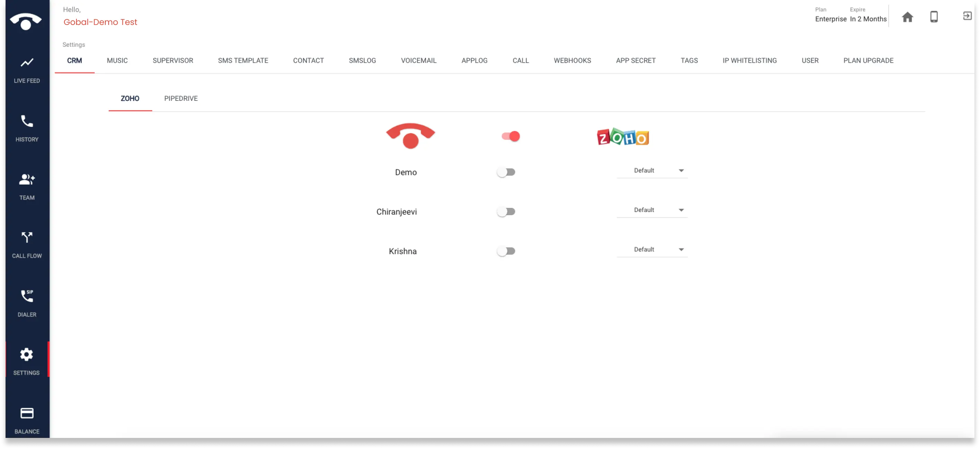
Task: Click the Settings gear icon
Action: pos(26,354)
